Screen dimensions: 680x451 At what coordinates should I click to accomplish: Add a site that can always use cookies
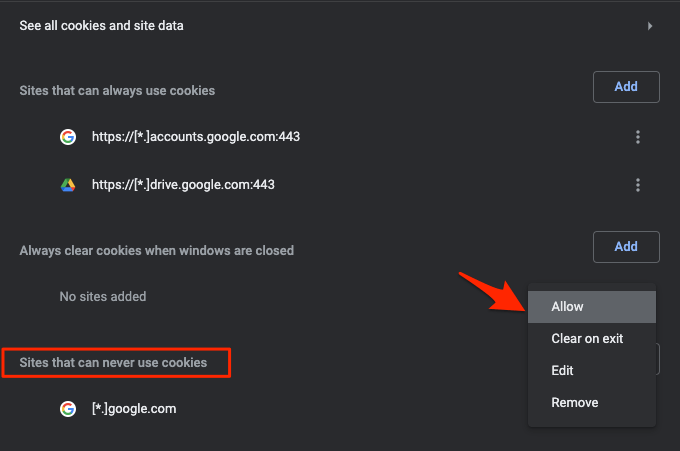pos(626,87)
